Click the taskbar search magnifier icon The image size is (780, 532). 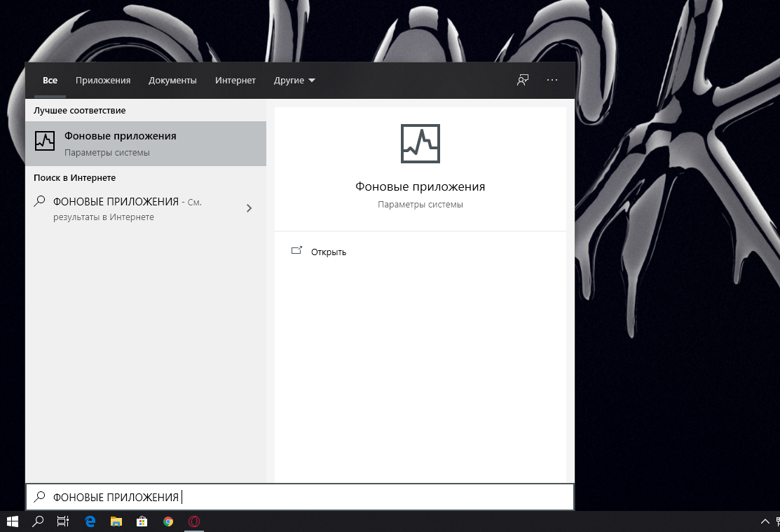38,521
